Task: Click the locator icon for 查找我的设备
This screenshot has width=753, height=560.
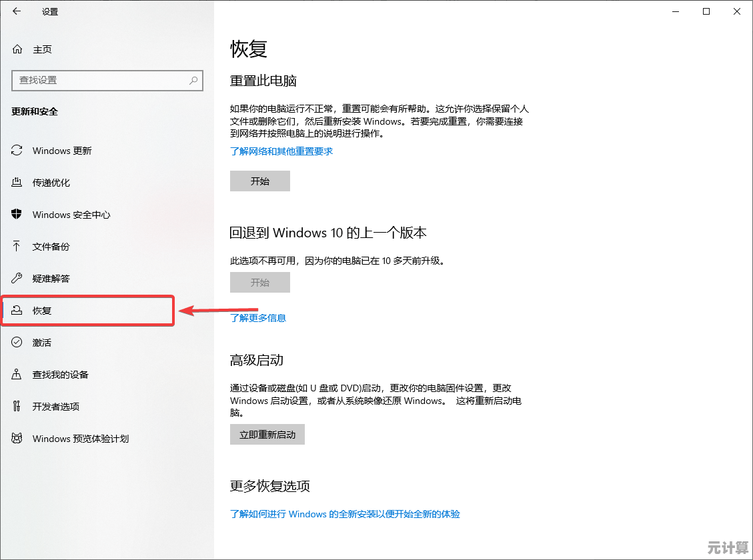Action: tap(17, 374)
